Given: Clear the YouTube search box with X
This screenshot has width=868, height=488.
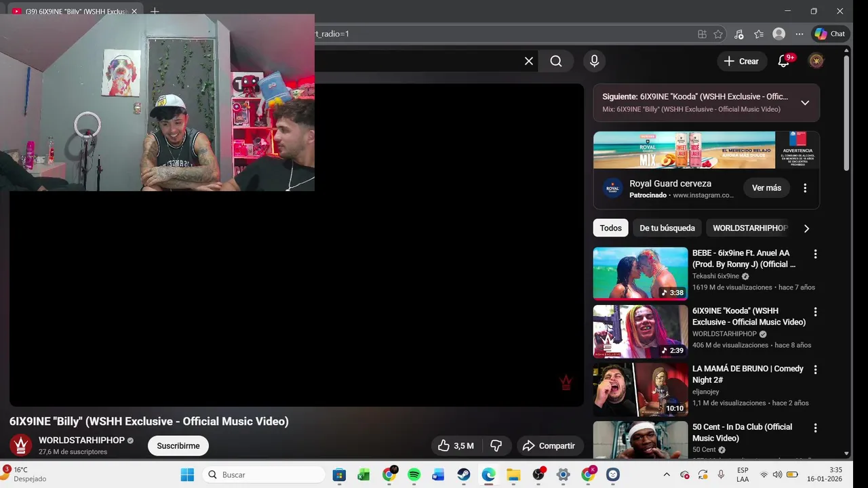Looking at the screenshot, I should [529, 61].
